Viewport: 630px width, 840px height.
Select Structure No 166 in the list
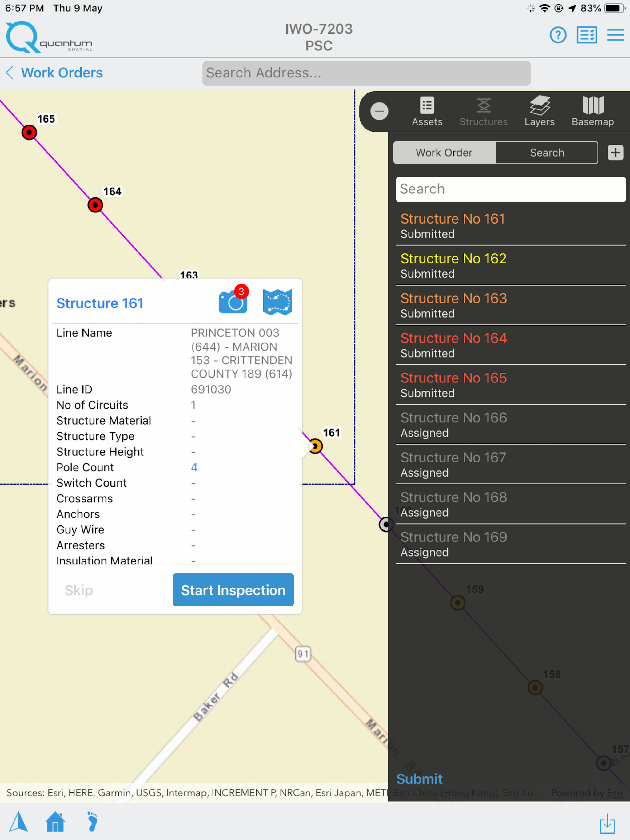click(510, 425)
